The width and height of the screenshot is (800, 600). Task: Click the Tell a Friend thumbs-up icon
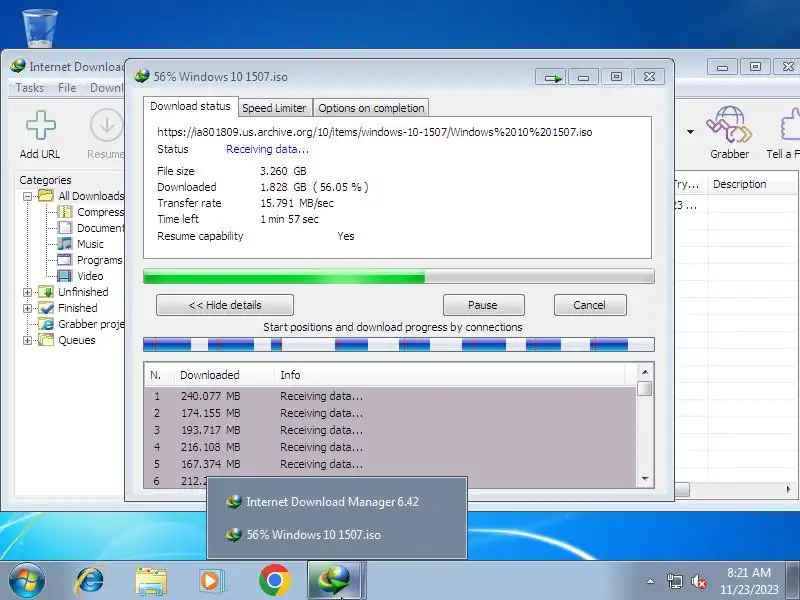pos(790,124)
